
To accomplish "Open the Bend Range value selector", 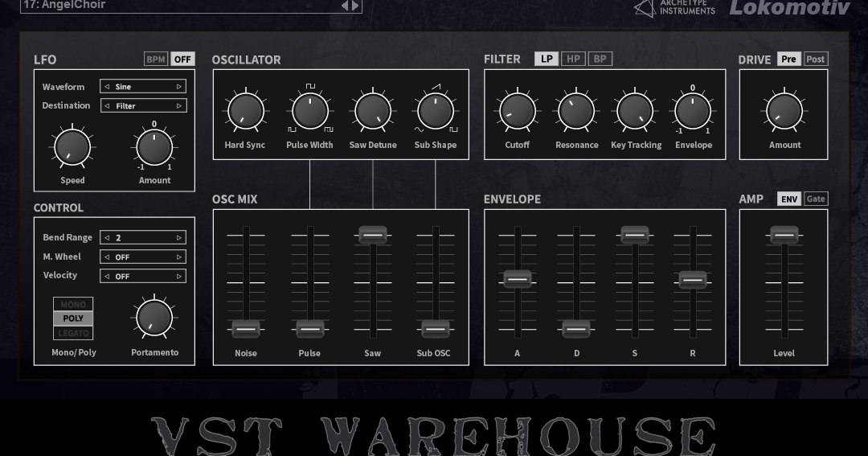I will pyautogui.click(x=143, y=238).
